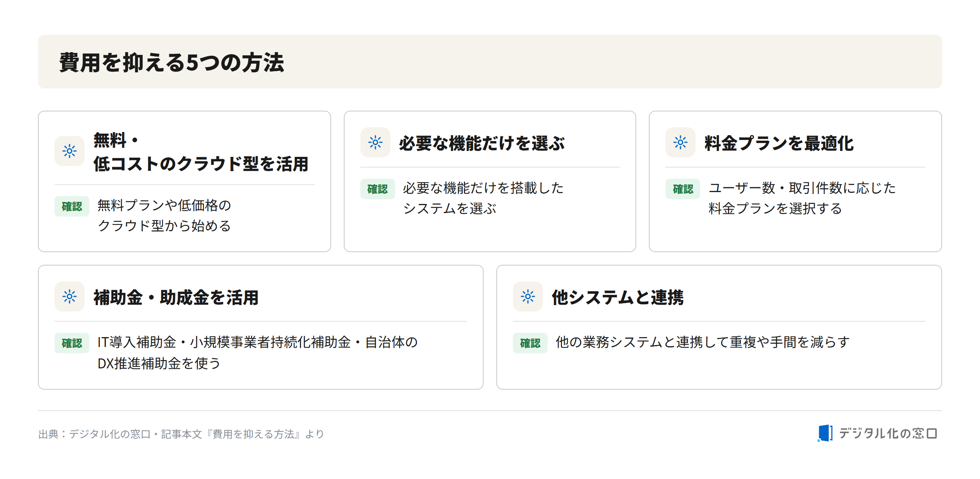
Task: Click the 確認 badge in the 無料プラン card
Action: (x=72, y=206)
